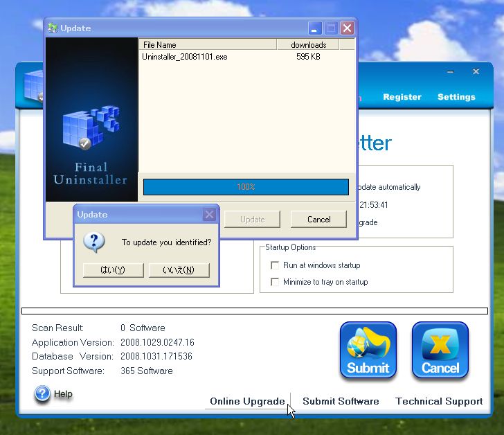Click the Submit globe icon button
The width and height of the screenshot is (504, 435).
pos(368,350)
